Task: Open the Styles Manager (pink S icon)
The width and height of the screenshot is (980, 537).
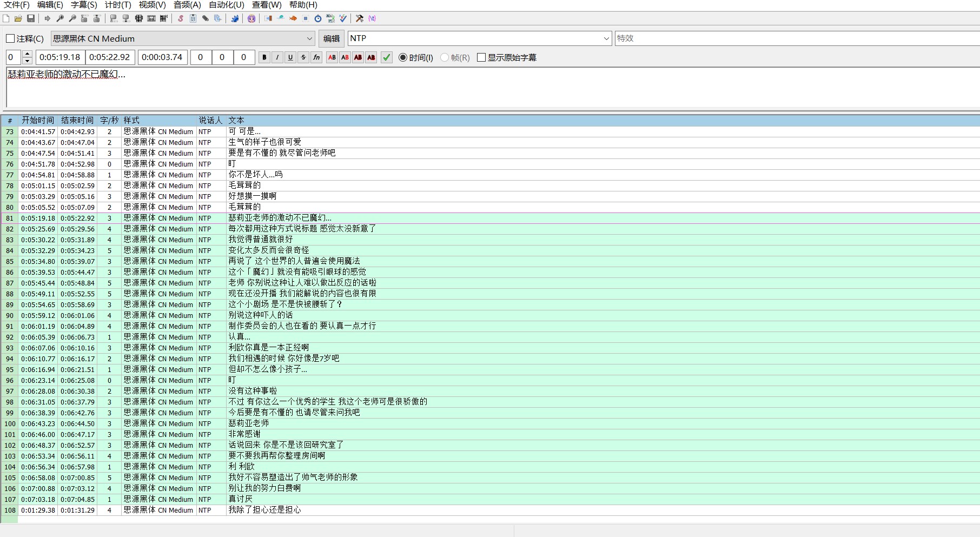Action: [181, 18]
